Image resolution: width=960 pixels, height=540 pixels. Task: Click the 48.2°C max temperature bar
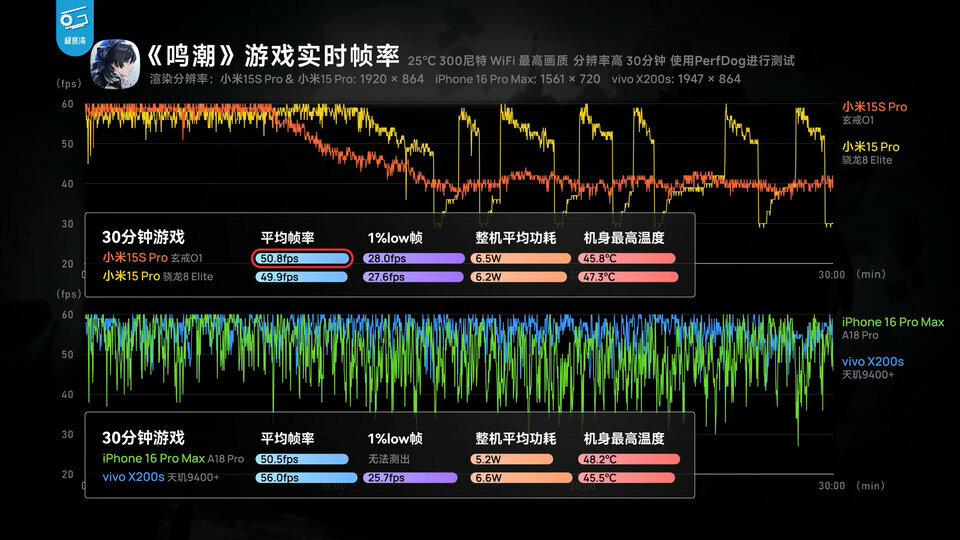(x=629, y=459)
